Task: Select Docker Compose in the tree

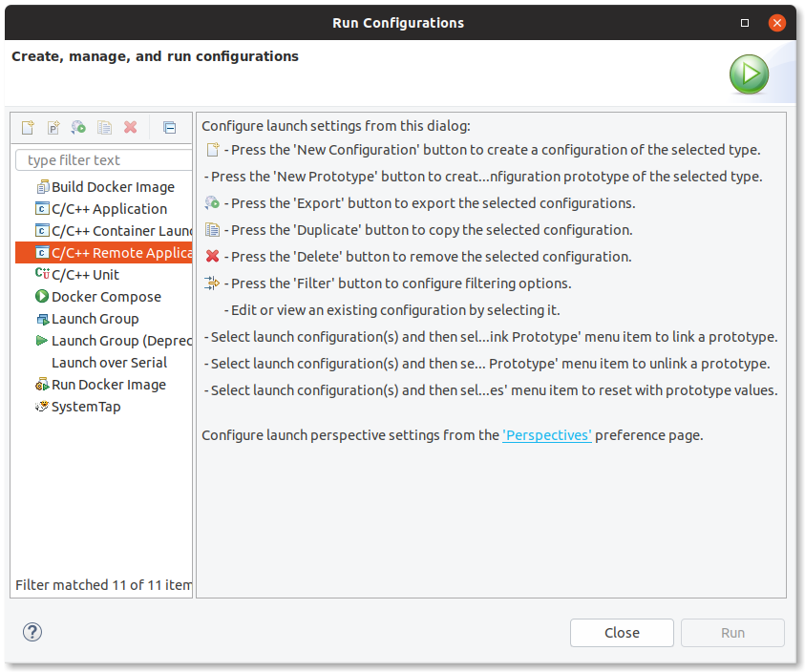Action: pos(106,297)
